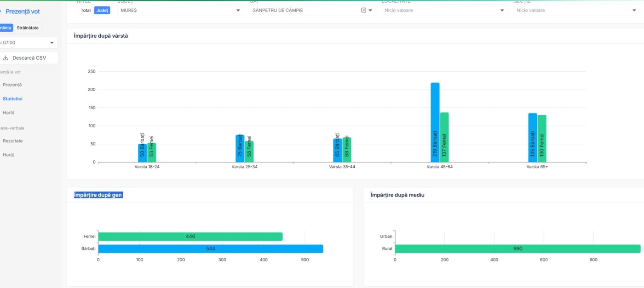Viewport: 644px width, 288px height.
Task: Open the Prezență vot home link
Action: (x=22, y=11)
